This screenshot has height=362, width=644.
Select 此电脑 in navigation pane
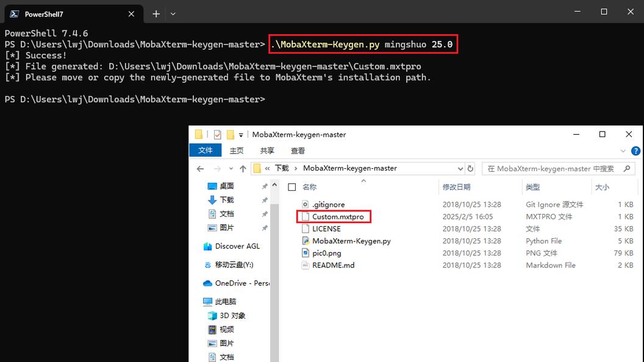(225, 302)
